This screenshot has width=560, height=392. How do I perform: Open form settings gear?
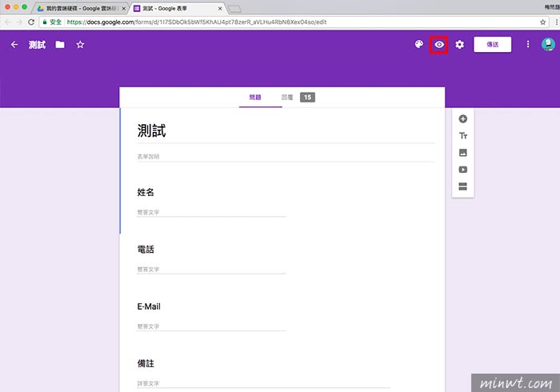pos(460,44)
